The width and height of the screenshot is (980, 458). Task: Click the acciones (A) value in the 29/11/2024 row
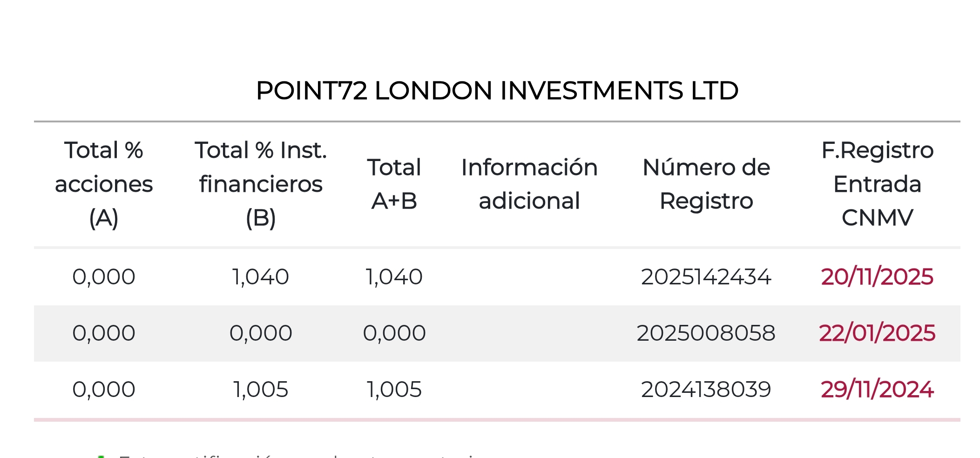(104, 390)
